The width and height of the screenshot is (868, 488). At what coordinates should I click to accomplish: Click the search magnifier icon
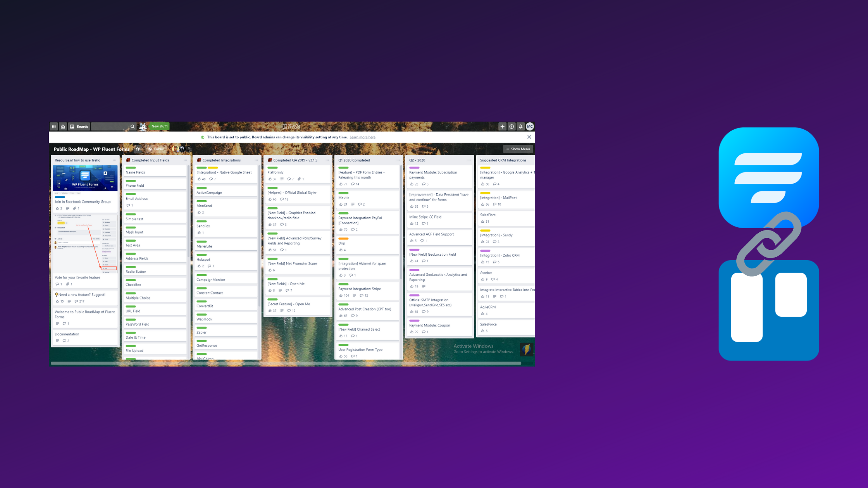tap(133, 127)
